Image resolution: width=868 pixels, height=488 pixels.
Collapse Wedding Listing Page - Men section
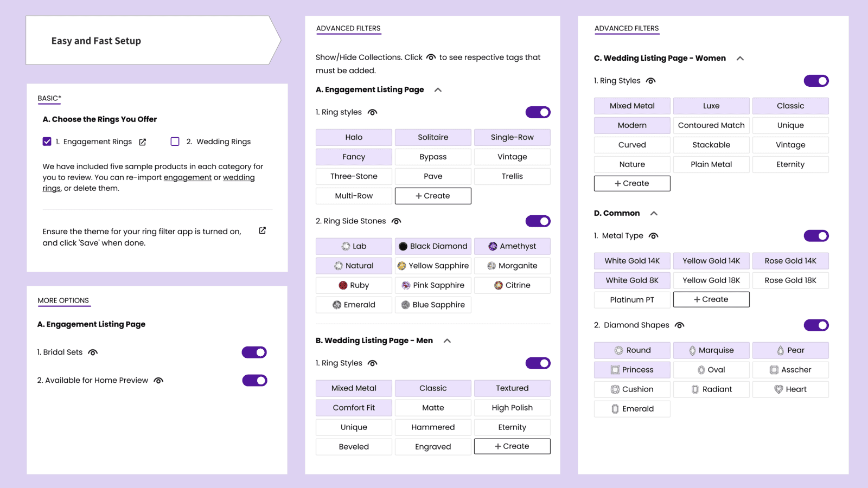coord(447,341)
